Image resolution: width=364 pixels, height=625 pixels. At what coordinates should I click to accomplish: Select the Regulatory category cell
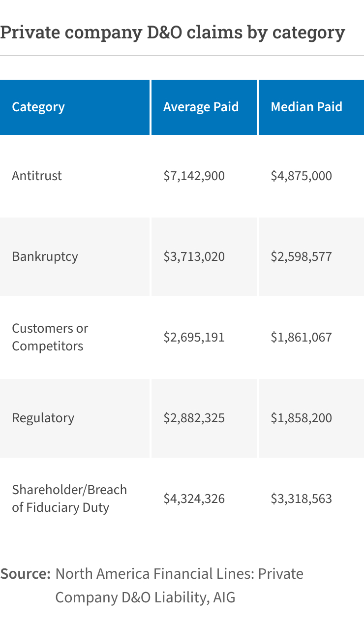click(x=43, y=418)
